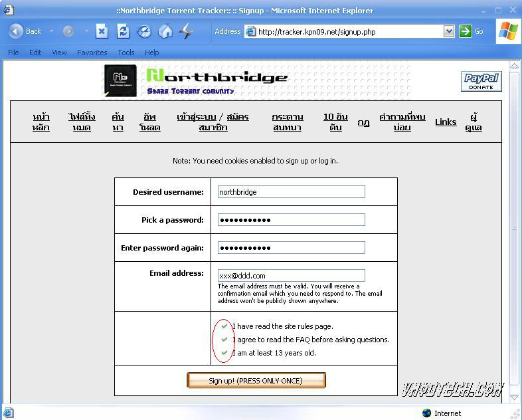The height and width of the screenshot is (420, 522).
Task: Click the Refresh page icon
Action: 123,31
